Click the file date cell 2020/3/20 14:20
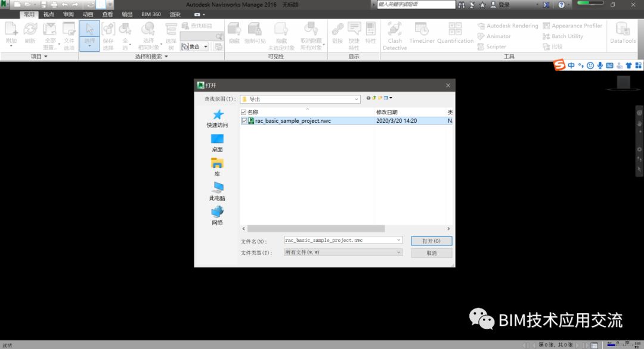This screenshot has width=644, height=349. point(397,120)
